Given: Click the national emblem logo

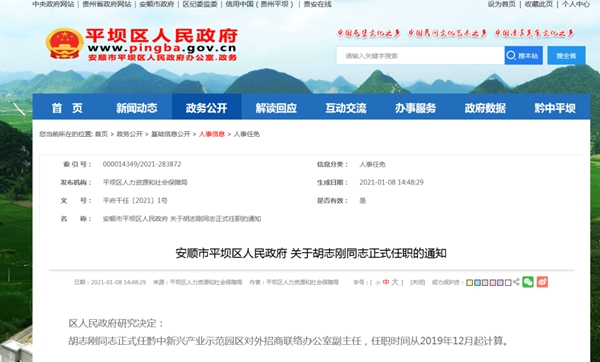Looking at the screenshot, I should point(65,43).
